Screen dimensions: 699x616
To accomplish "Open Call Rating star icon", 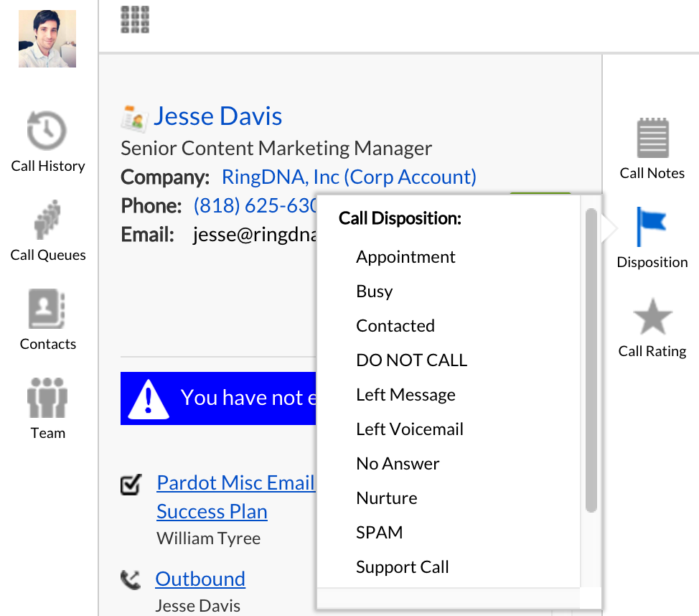I will point(652,316).
